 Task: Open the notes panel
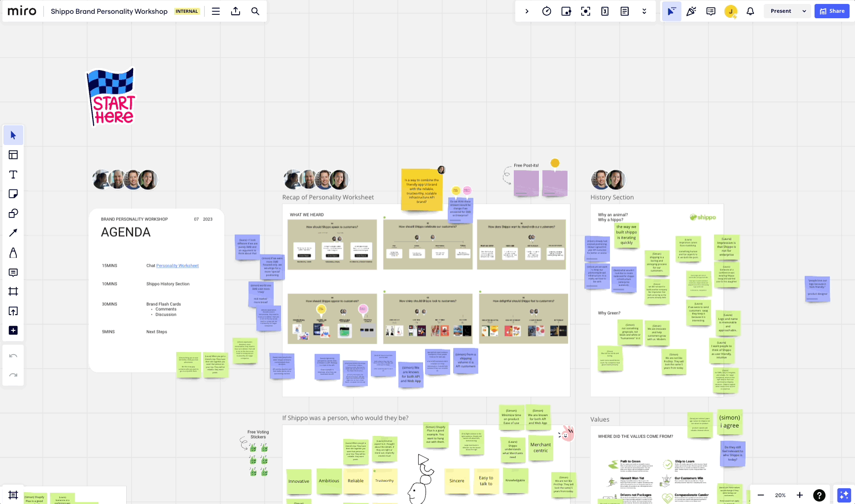coord(625,11)
